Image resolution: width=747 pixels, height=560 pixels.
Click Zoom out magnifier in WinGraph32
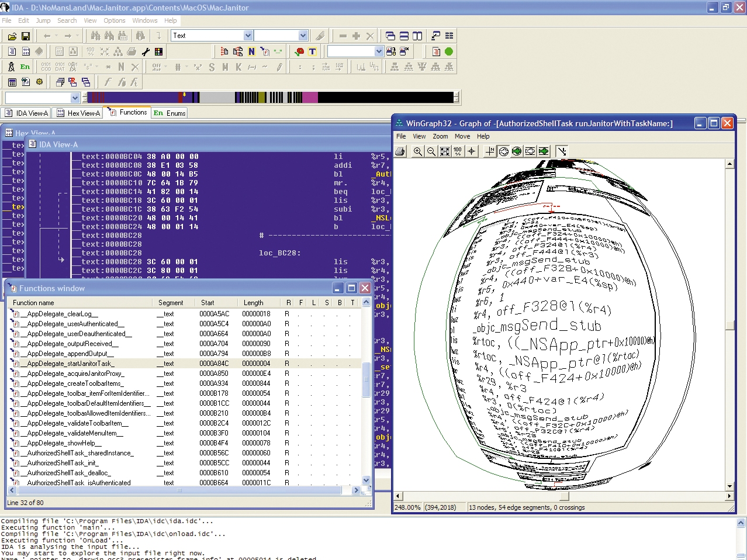pyautogui.click(x=431, y=151)
